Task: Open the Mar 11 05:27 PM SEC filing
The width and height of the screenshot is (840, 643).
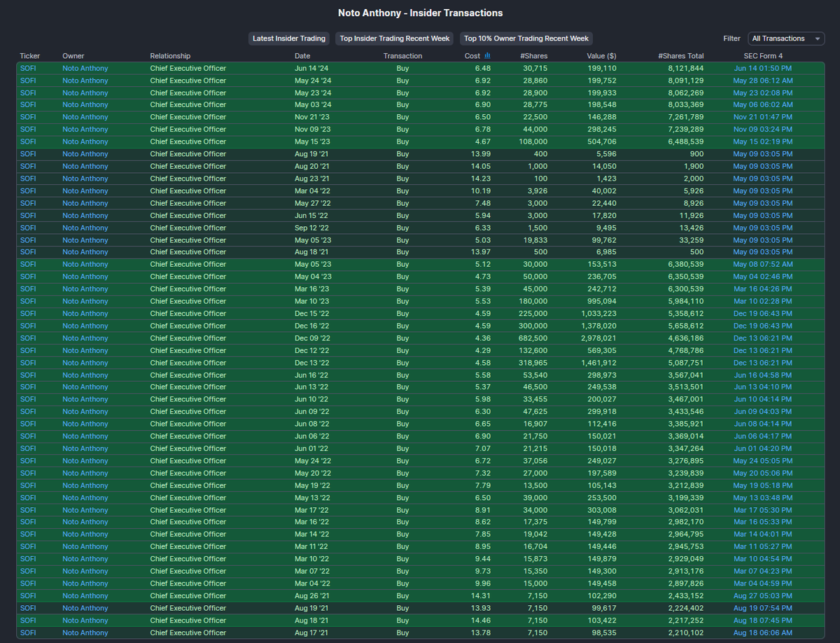Action: (x=763, y=546)
